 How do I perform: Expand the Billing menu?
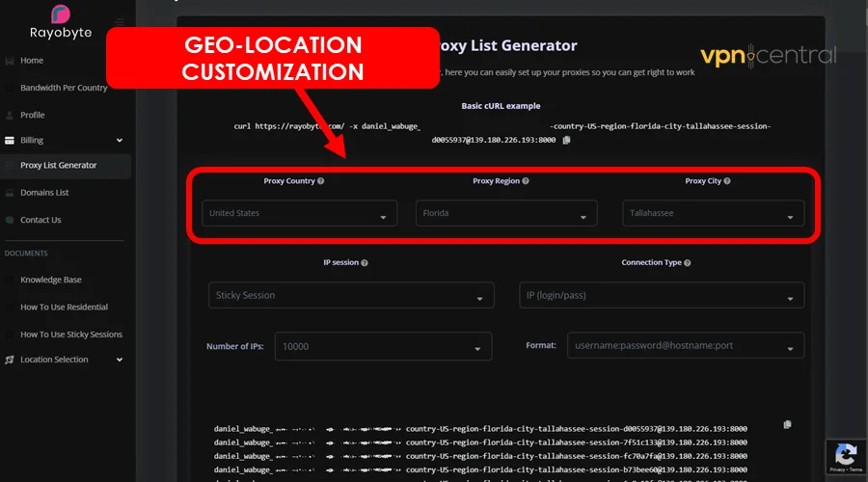tap(66, 140)
